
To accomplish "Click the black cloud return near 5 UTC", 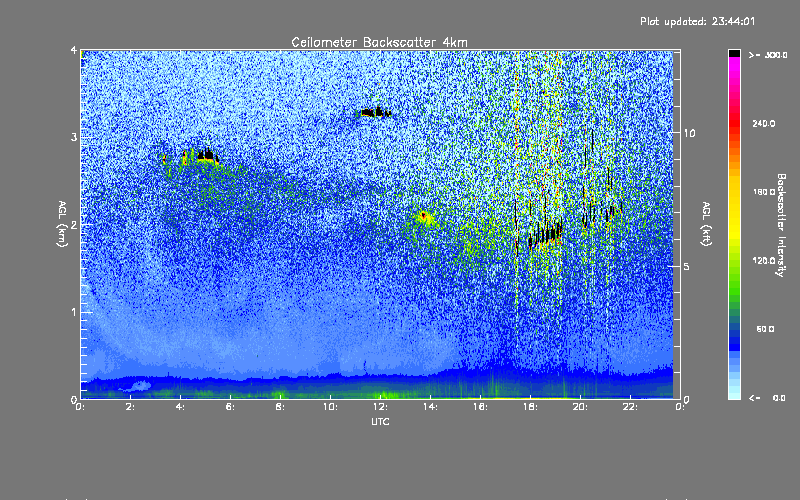I will click(x=204, y=155).
